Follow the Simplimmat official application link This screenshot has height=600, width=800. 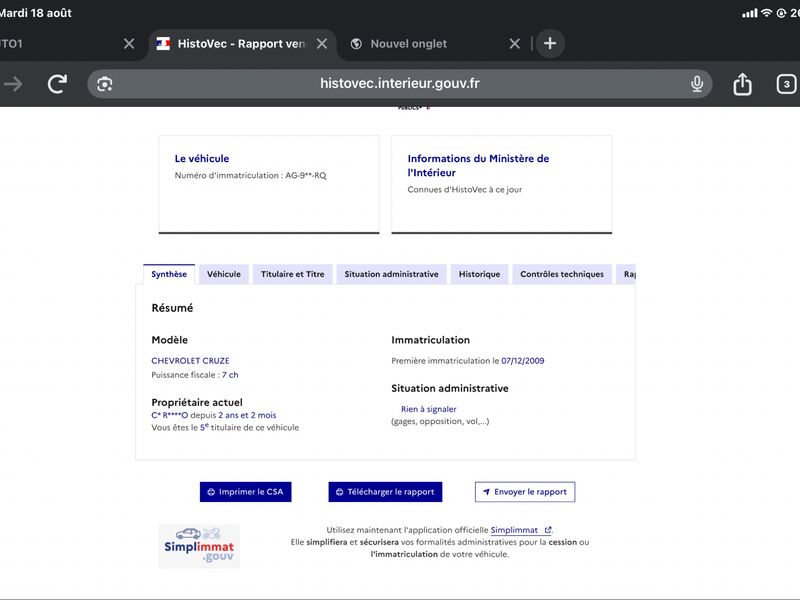click(x=520, y=530)
